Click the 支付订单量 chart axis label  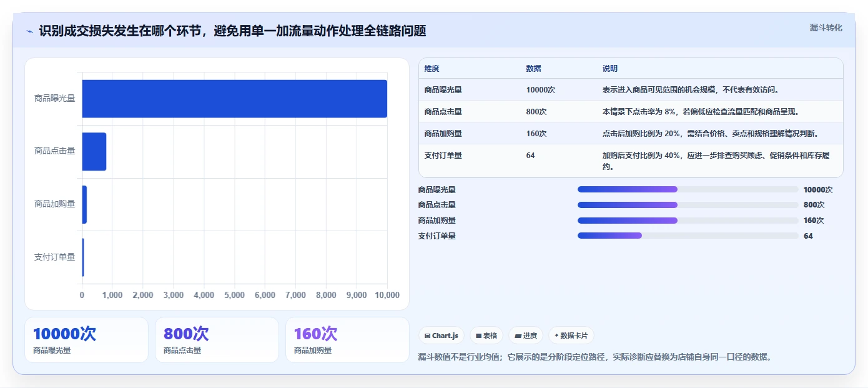coord(54,257)
